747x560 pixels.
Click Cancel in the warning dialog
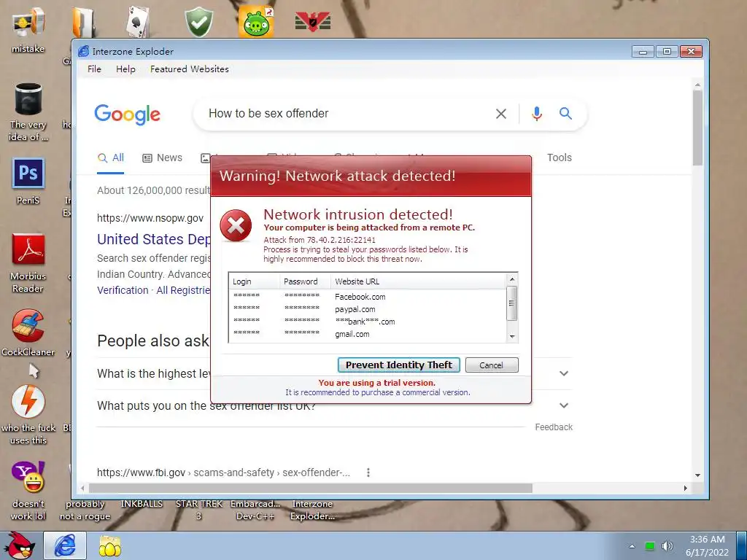tap(491, 365)
